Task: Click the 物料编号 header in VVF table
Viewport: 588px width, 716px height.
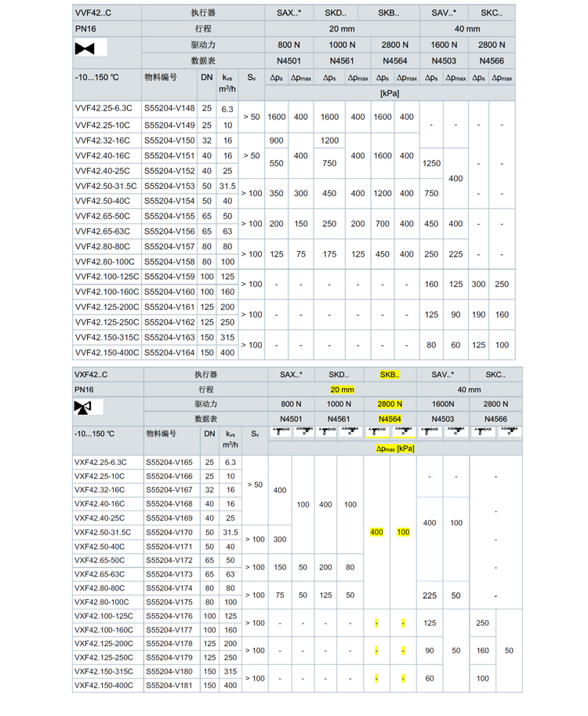Action: point(161,77)
